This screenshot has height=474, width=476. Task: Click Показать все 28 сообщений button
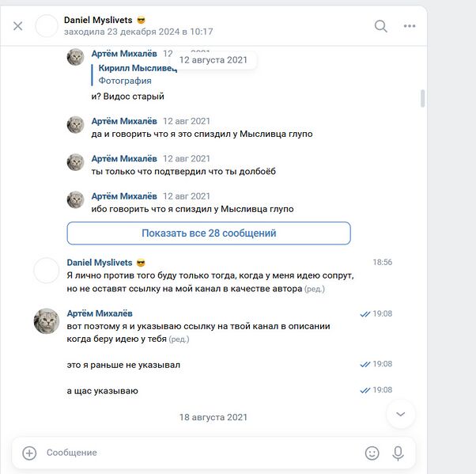(209, 233)
